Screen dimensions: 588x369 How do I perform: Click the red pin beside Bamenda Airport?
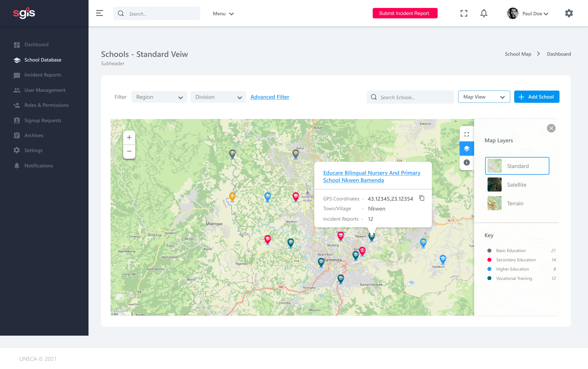(296, 197)
